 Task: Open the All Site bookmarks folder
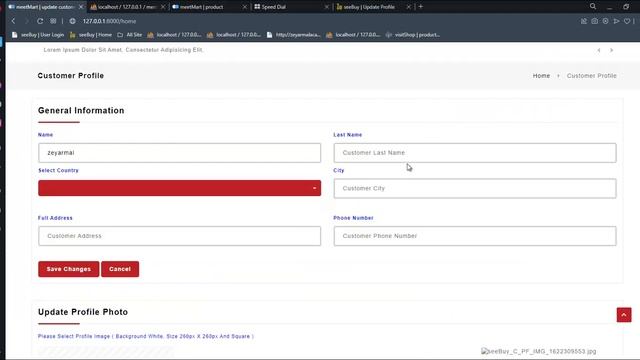[x=129, y=35]
